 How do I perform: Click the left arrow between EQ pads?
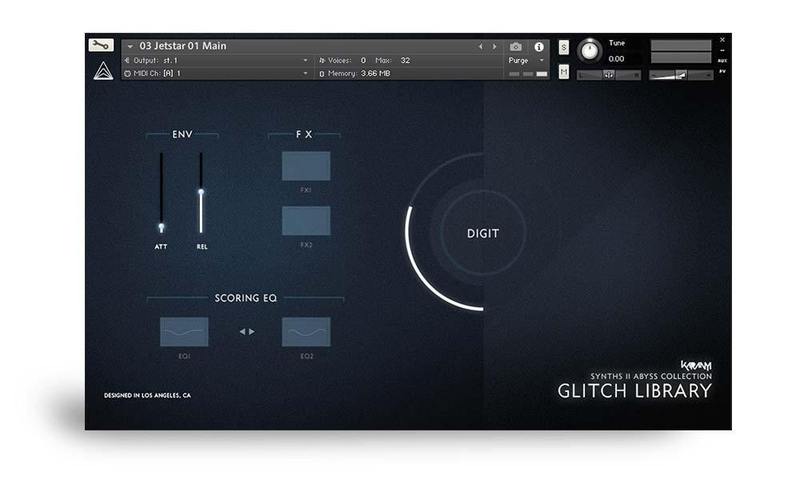242,332
